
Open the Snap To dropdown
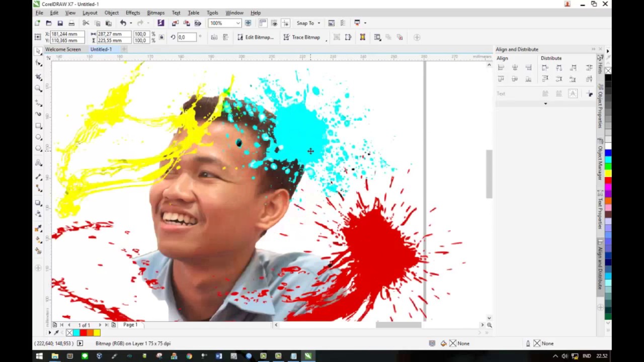(x=308, y=23)
